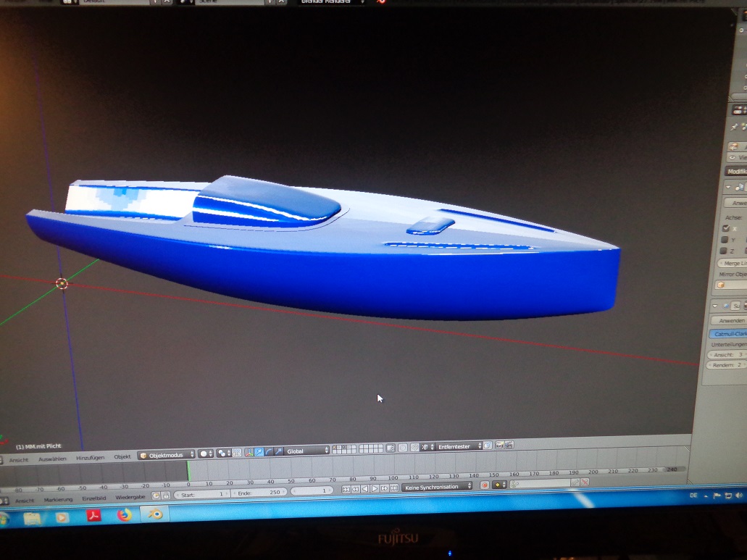Click the jump to end frame icon
This screenshot has height=560, width=747.
click(x=393, y=488)
